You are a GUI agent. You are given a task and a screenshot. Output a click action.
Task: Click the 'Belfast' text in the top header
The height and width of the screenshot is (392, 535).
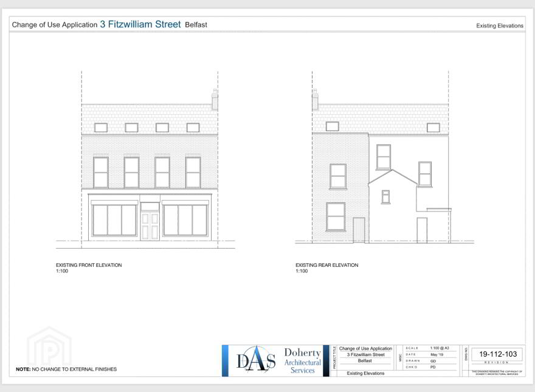[196, 24]
